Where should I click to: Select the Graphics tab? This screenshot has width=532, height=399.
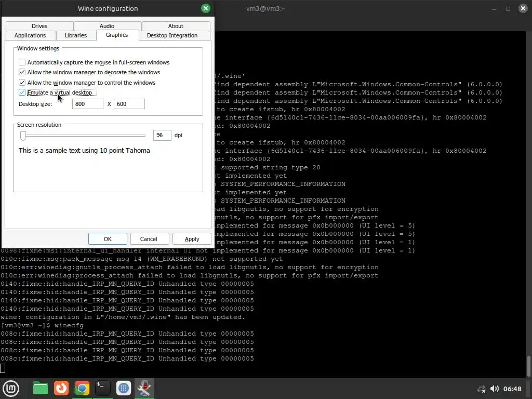(x=117, y=35)
